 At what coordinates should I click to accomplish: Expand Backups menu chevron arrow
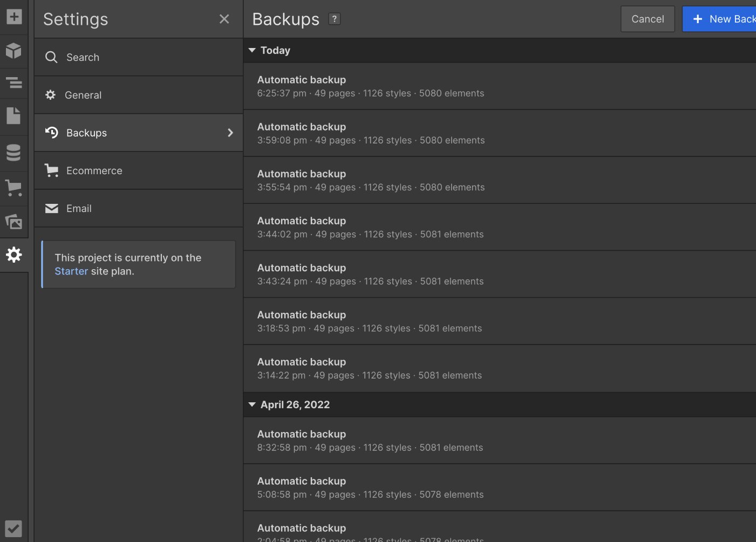pos(230,133)
